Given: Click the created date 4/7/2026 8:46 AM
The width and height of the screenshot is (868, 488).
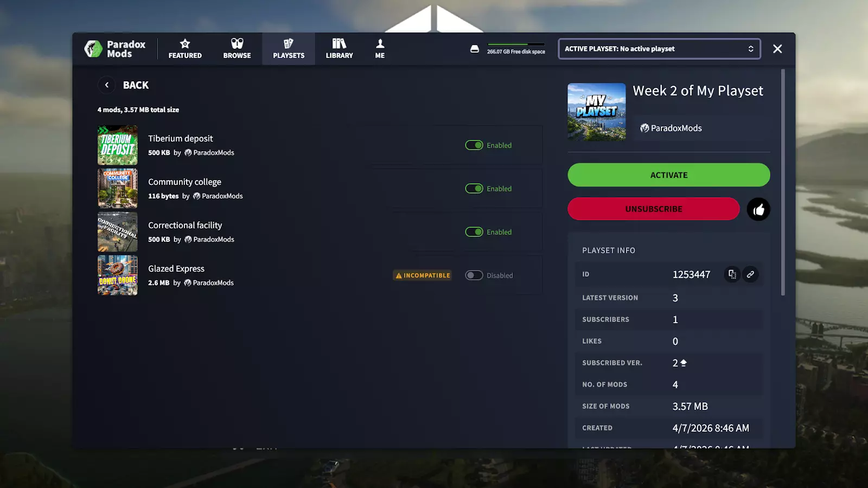Looking at the screenshot, I should click(x=711, y=428).
